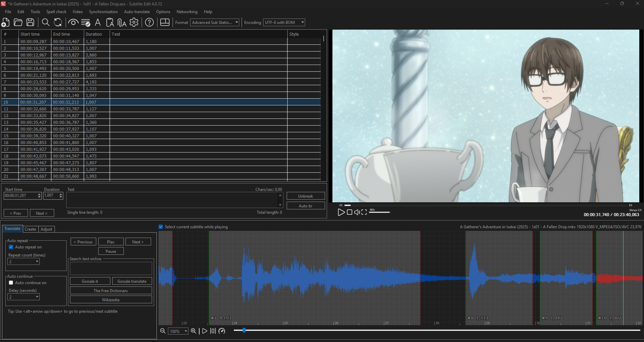
Task: Open the Synchronization menu
Action: tap(103, 12)
